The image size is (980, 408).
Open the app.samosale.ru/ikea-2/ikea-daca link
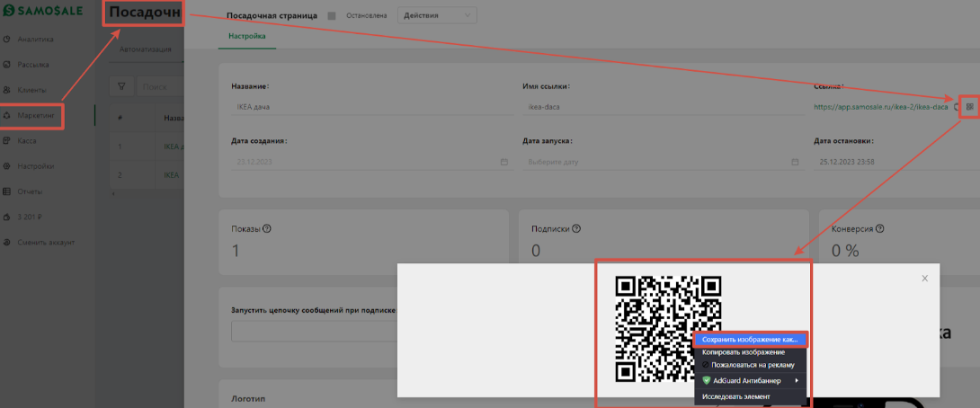pos(880,108)
